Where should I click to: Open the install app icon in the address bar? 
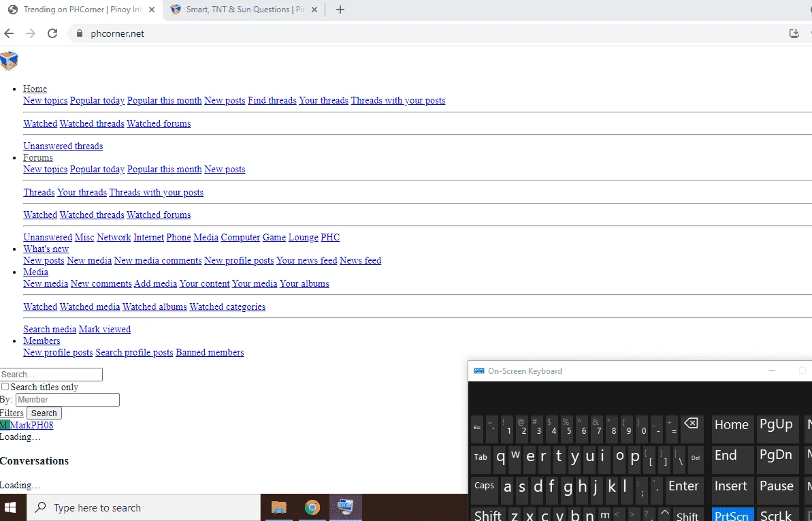coord(794,33)
